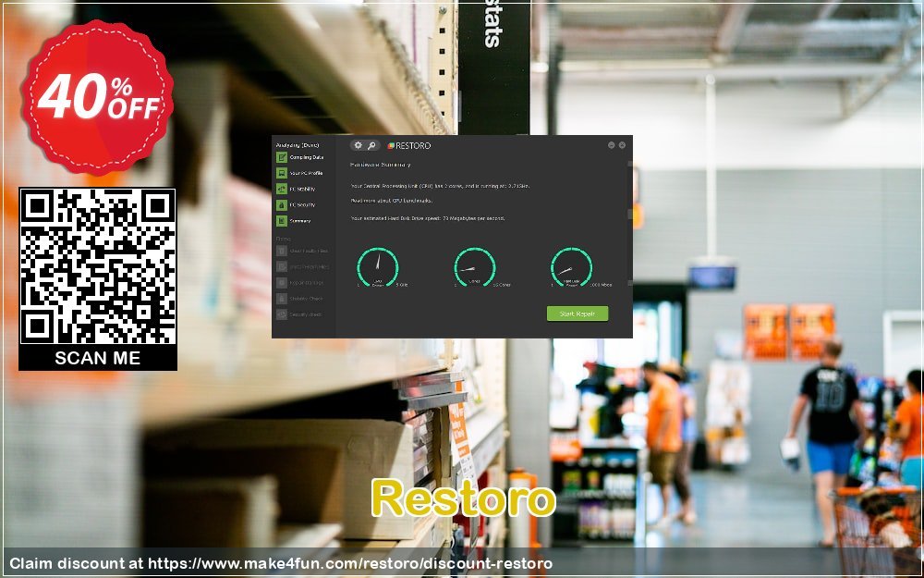Click the Stability Check icon
The height and width of the screenshot is (578, 924).
click(x=282, y=299)
